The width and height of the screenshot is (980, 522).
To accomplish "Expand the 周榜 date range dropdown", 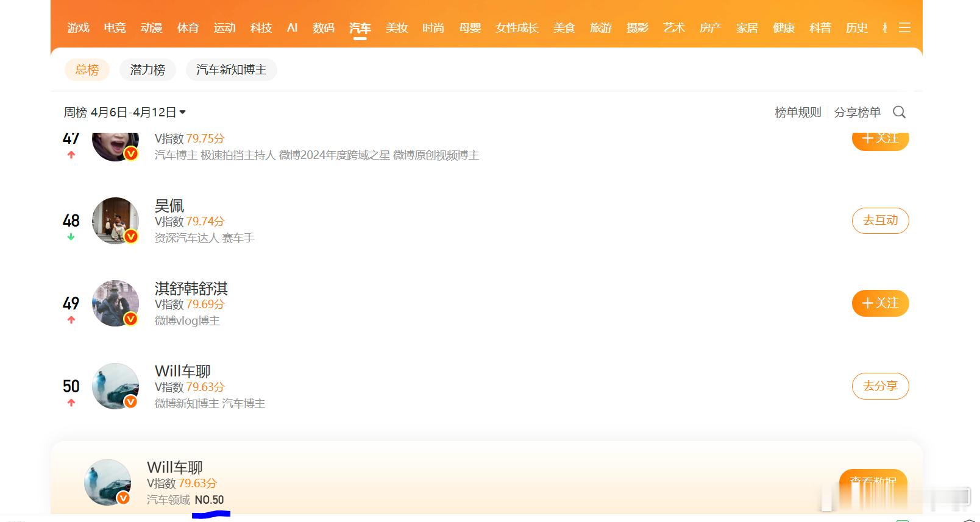I will click(x=125, y=112).
